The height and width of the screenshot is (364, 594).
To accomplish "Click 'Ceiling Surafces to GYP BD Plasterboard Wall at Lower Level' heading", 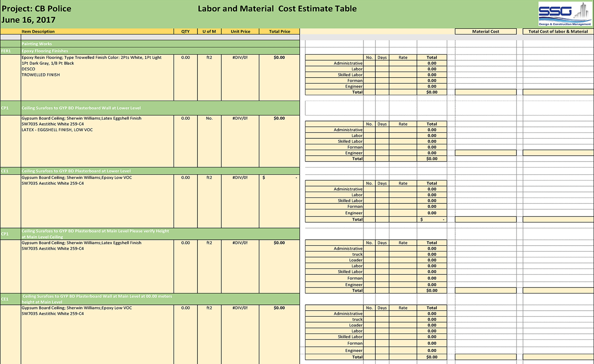I will click(x=81, y=108).
